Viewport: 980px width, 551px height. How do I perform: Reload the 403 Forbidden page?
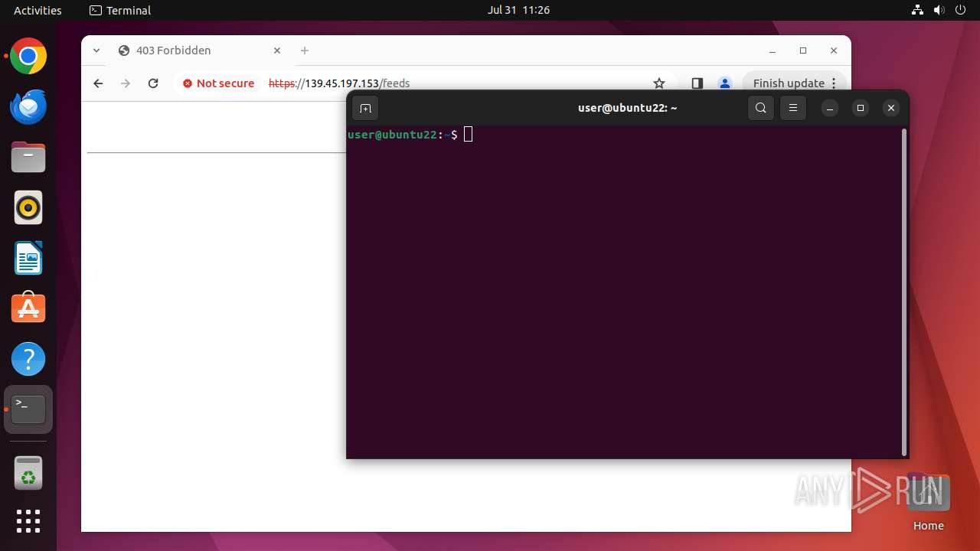(x=153, y=83)
